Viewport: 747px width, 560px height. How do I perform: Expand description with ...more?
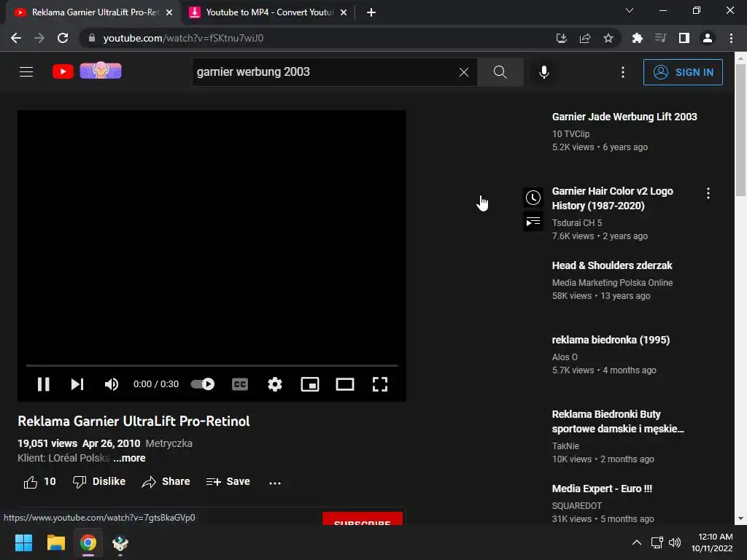coord(129,458)
